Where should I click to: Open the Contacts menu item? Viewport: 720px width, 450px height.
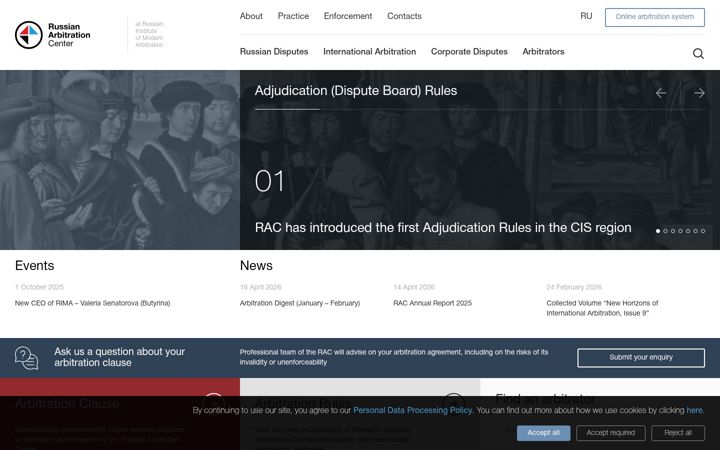point(404,16)
